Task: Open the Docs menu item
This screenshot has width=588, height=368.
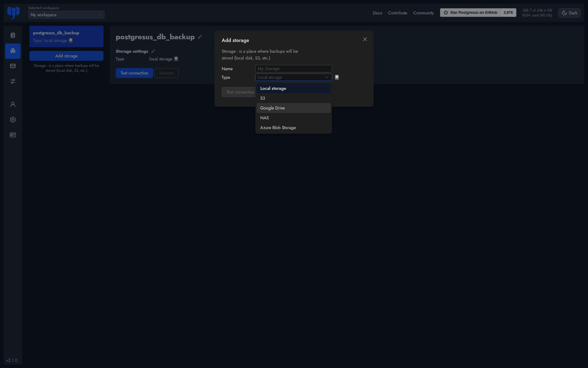Action: coord(377,13)
